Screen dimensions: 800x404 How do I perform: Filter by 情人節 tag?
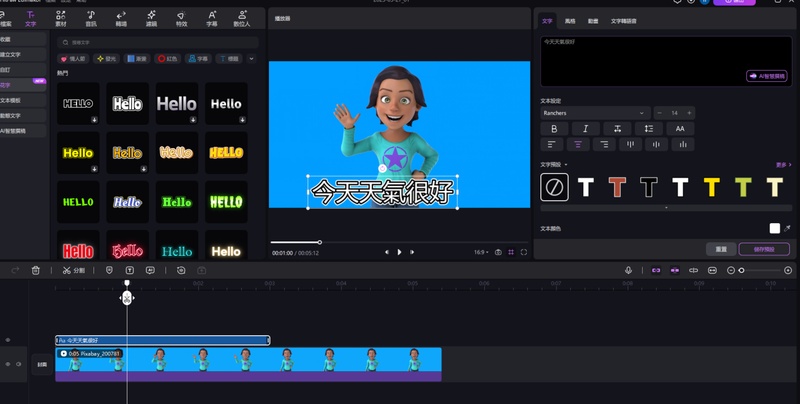click(73, 59)
